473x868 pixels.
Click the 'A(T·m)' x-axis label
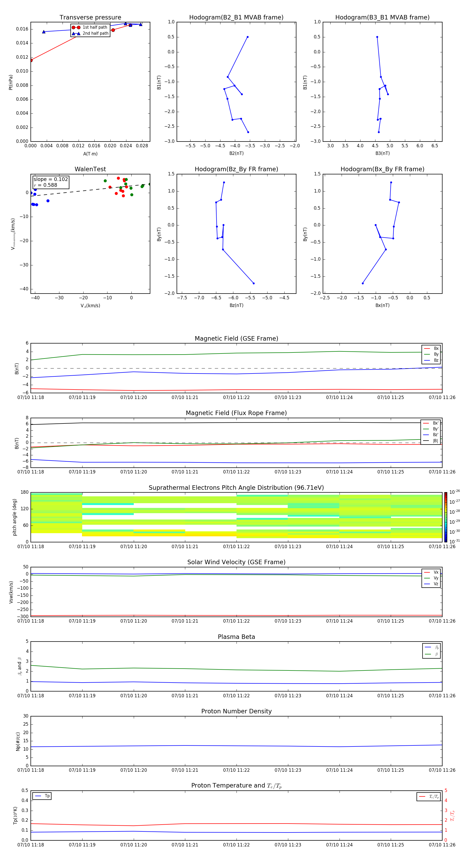coord(90,154)
